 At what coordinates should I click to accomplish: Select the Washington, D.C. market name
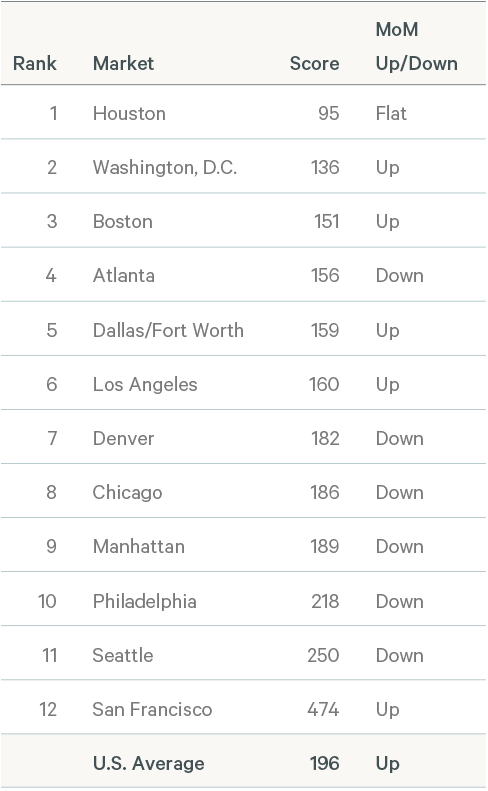click(x=165, y=167)
